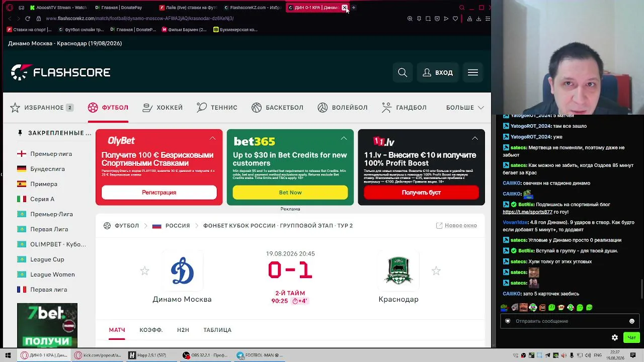Open Букмекерская bookmark

click(x=235, y=30)
